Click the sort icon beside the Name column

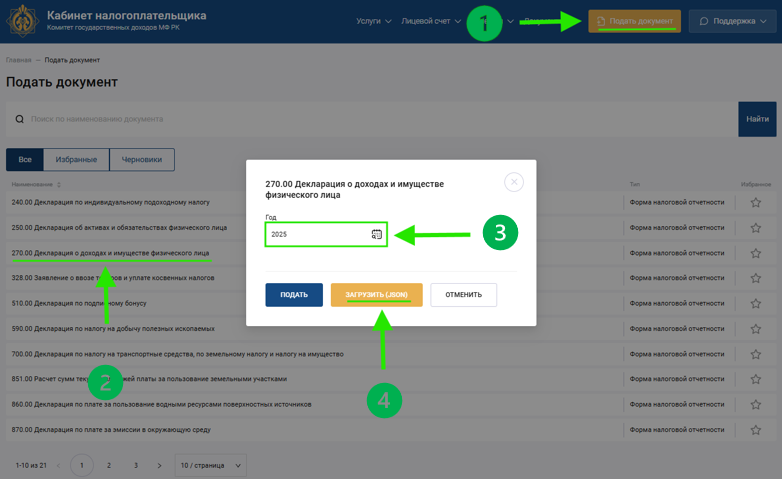(59, 185)
